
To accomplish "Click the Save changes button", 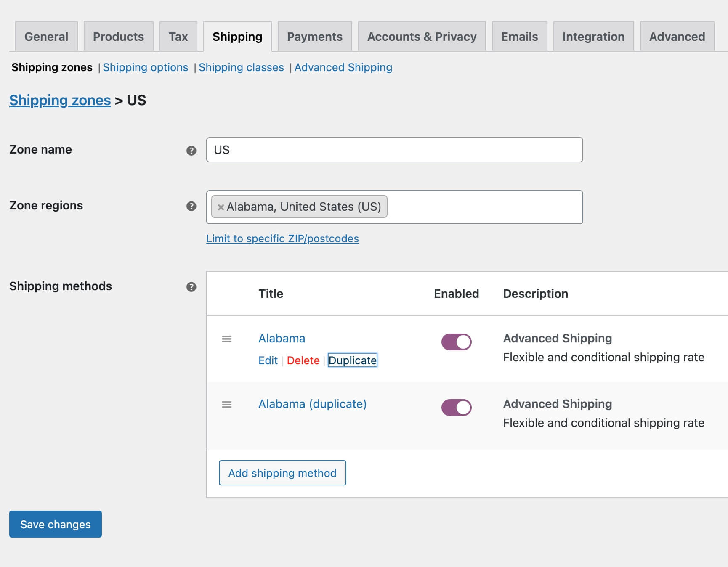I will pos(56,524).
